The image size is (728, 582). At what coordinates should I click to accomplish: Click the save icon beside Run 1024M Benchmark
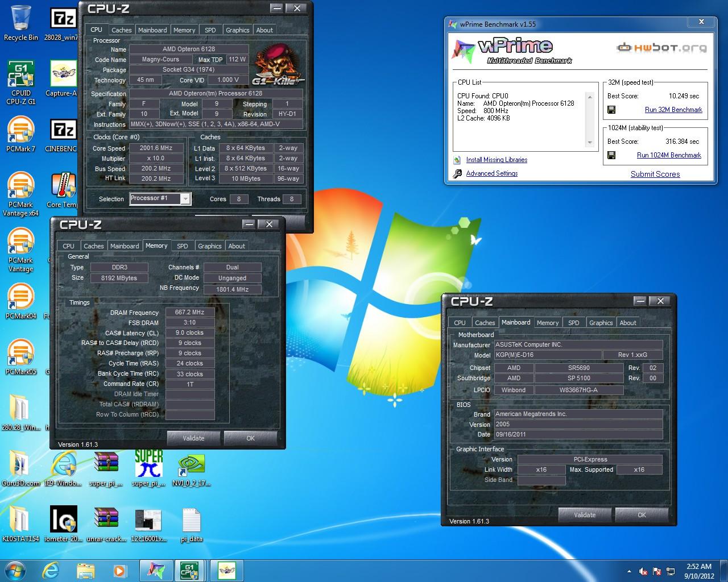[611, 155]
